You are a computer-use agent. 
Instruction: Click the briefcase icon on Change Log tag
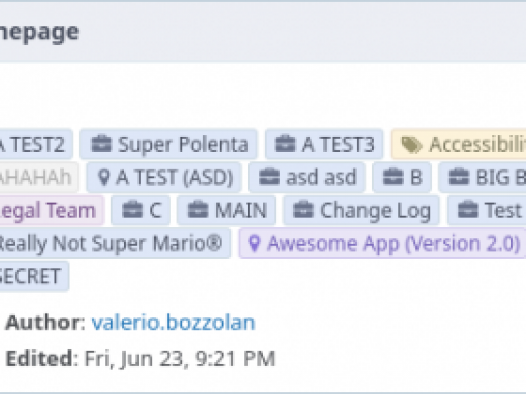(303, 210)
